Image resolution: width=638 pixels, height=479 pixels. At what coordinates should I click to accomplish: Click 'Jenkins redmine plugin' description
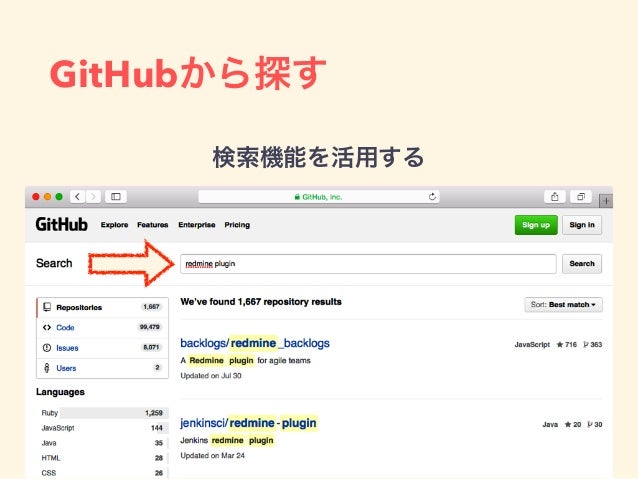click(227, 440)
